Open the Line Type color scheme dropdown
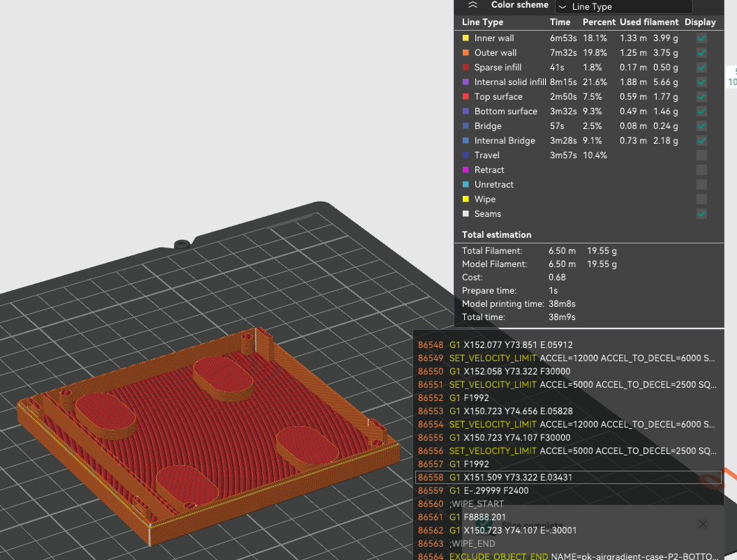 (x=623, y=6)
